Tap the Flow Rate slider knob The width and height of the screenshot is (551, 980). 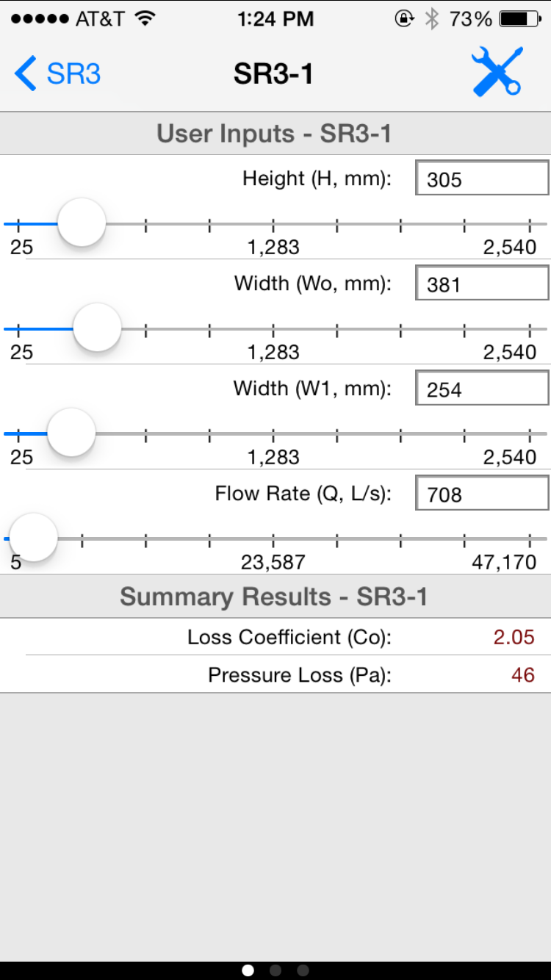(x=33, y=538)
